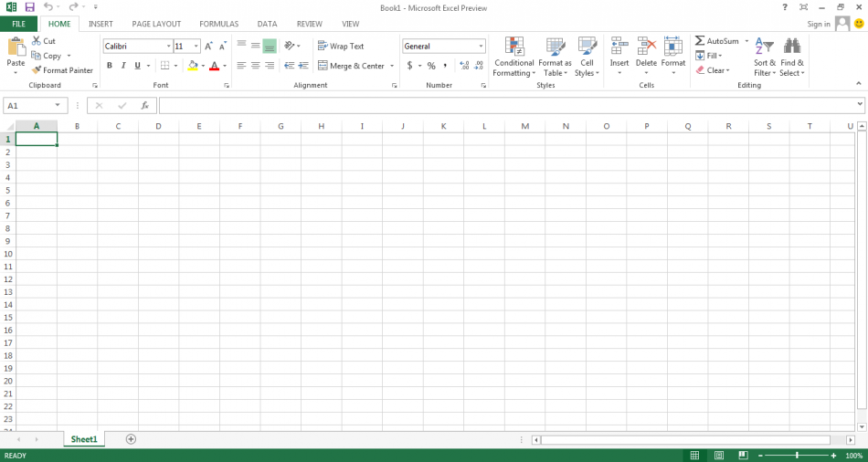868x462 pixels.
Task: Open Find & Select binoculars
Action: 792,57
